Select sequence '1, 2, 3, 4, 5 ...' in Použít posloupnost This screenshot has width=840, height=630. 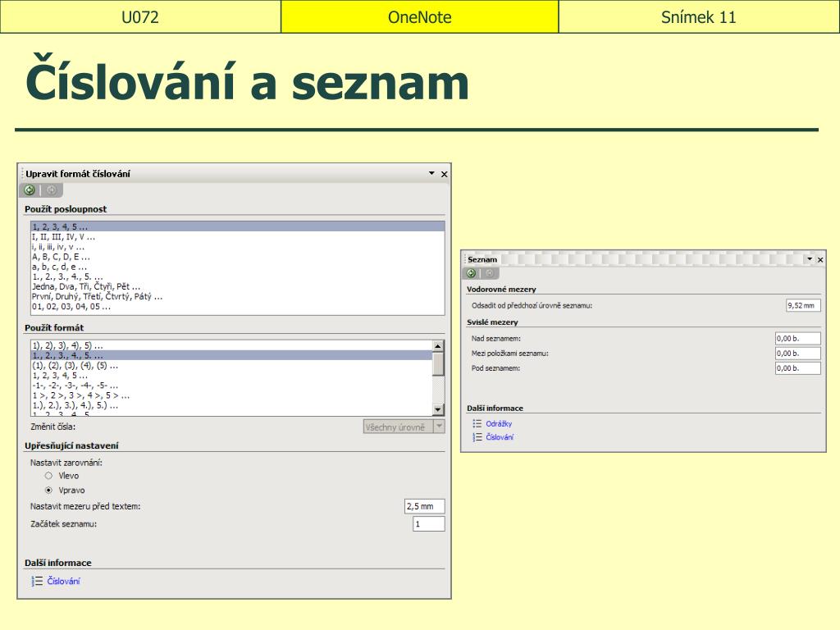coord(238,226)
